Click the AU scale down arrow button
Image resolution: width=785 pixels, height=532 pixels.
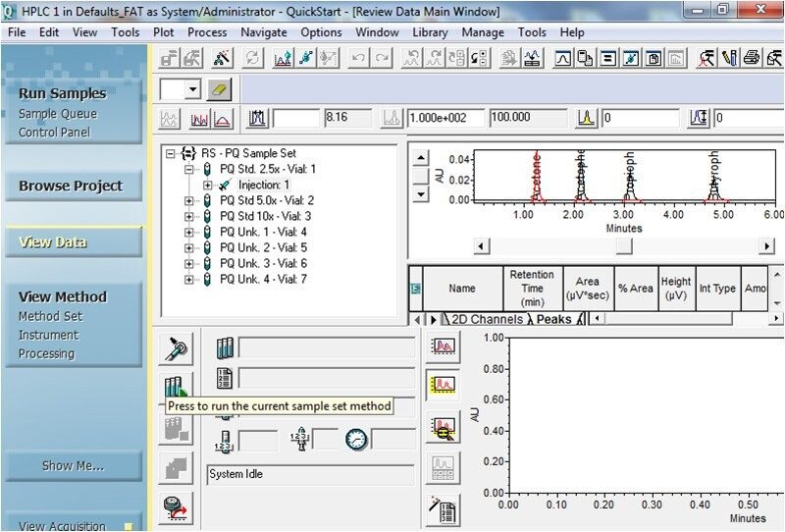click(x=421, y=194)
